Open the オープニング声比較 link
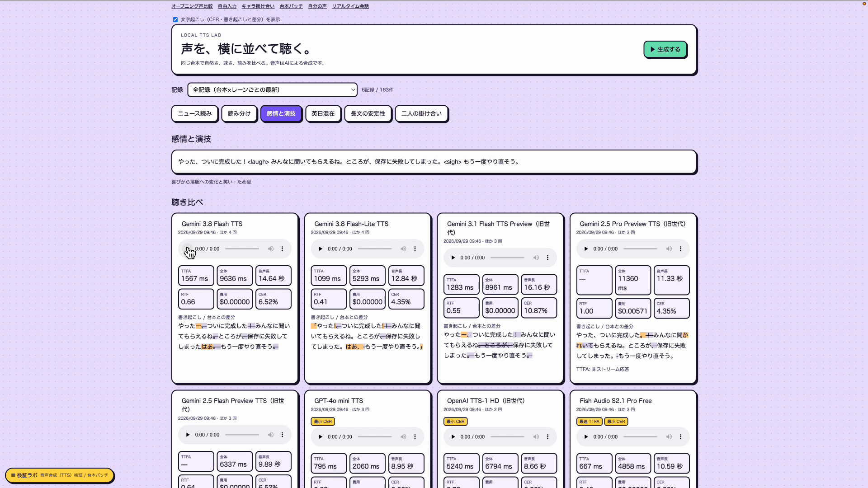This screenshot has height=488, width=868. click(x=192, y=6)
